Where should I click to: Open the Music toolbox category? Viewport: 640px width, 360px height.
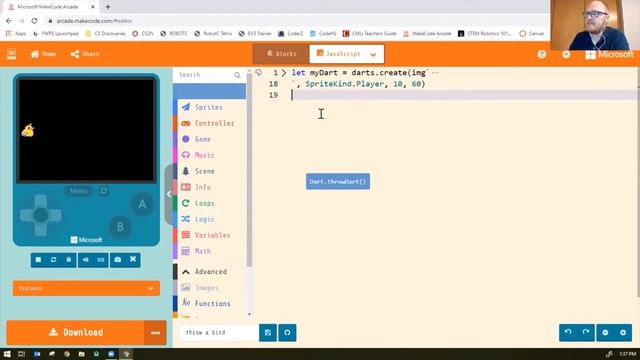click(x=209, y=155)
